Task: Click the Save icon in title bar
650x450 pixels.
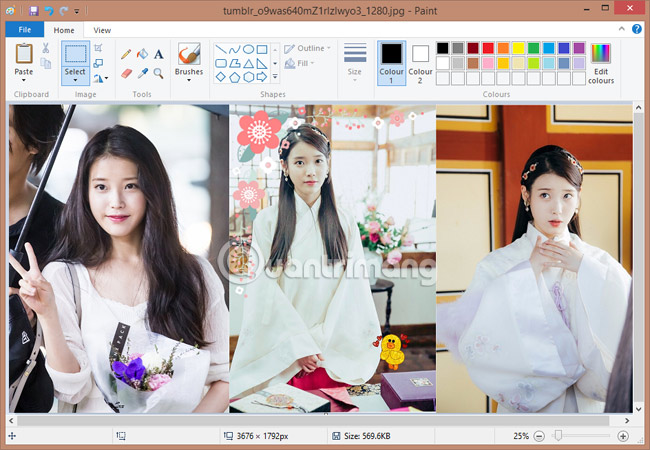Action: [x=34, y=11]
